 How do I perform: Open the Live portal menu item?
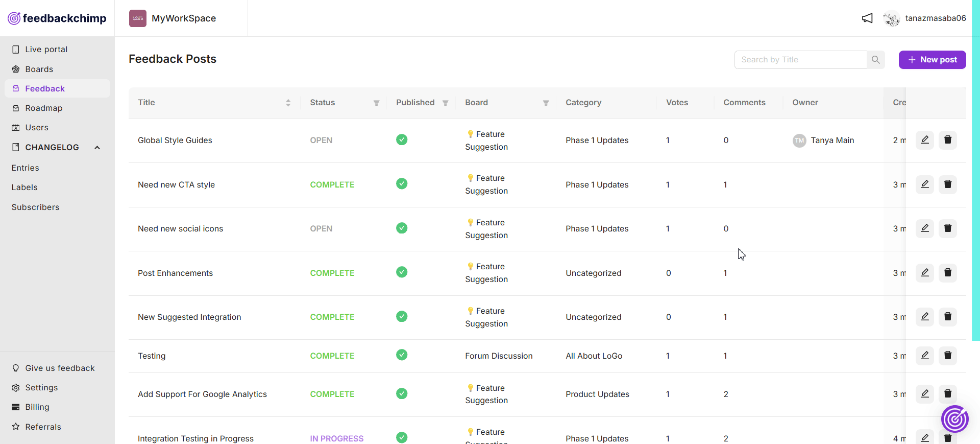(x=57, y=50)
